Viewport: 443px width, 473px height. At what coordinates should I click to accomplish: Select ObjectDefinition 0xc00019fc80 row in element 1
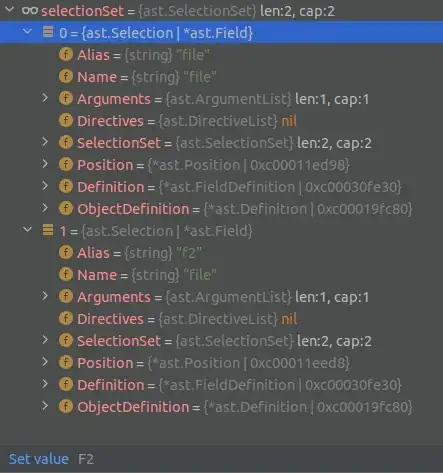(x=221, y=406)
